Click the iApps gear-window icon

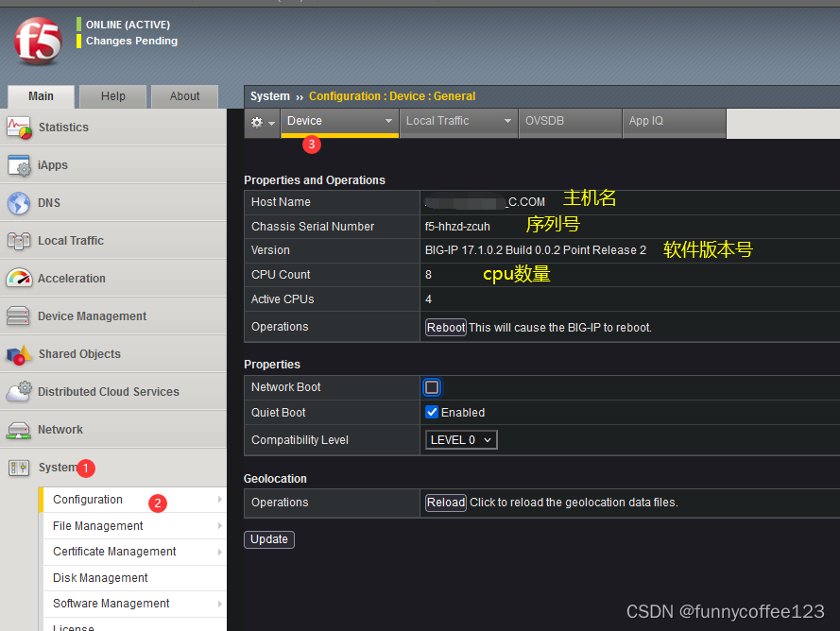click(x=19, y=165)
